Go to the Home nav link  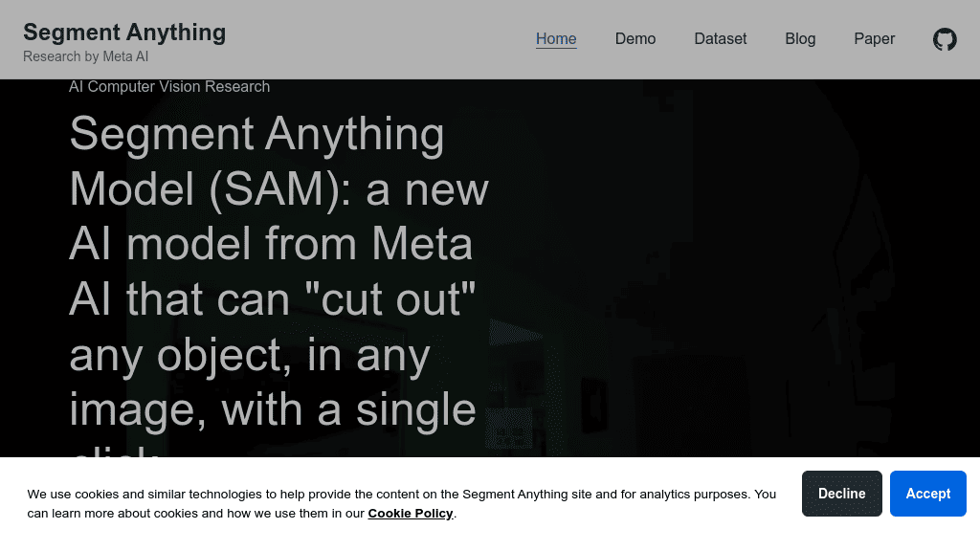tap(556, 39)
